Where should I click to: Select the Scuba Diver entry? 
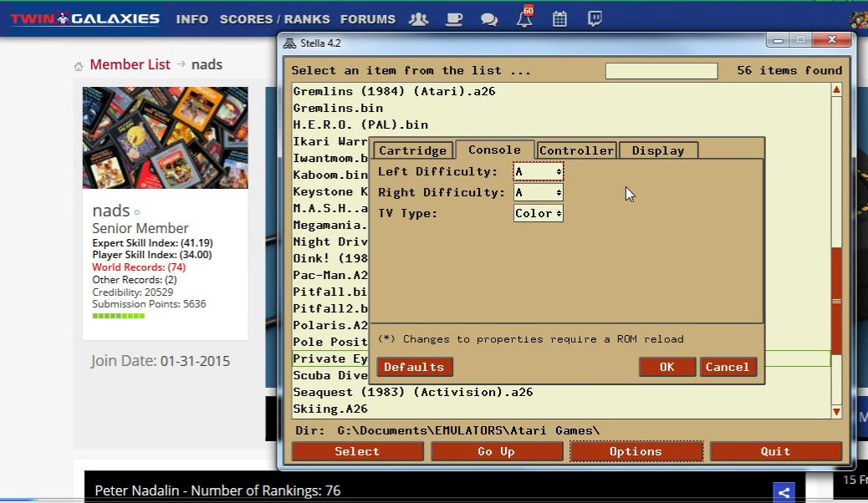[x=330, y=375]
